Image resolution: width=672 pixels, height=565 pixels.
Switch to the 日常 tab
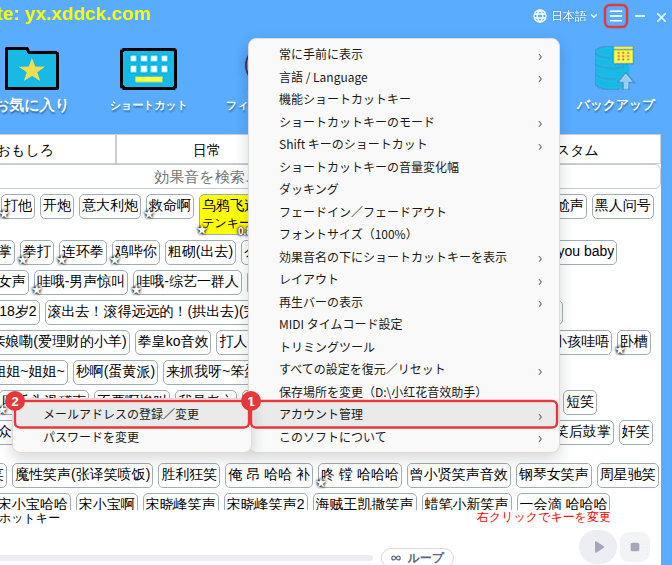coord(183,150)
